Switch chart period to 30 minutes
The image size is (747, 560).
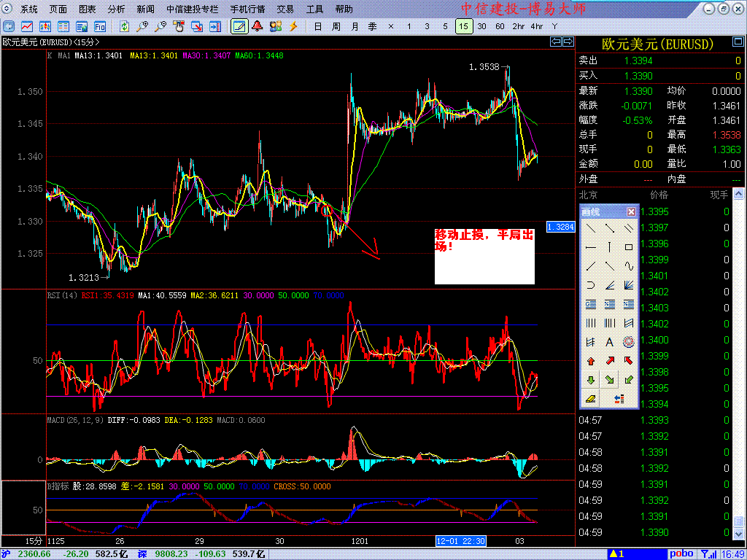click(x=481, y=26)
